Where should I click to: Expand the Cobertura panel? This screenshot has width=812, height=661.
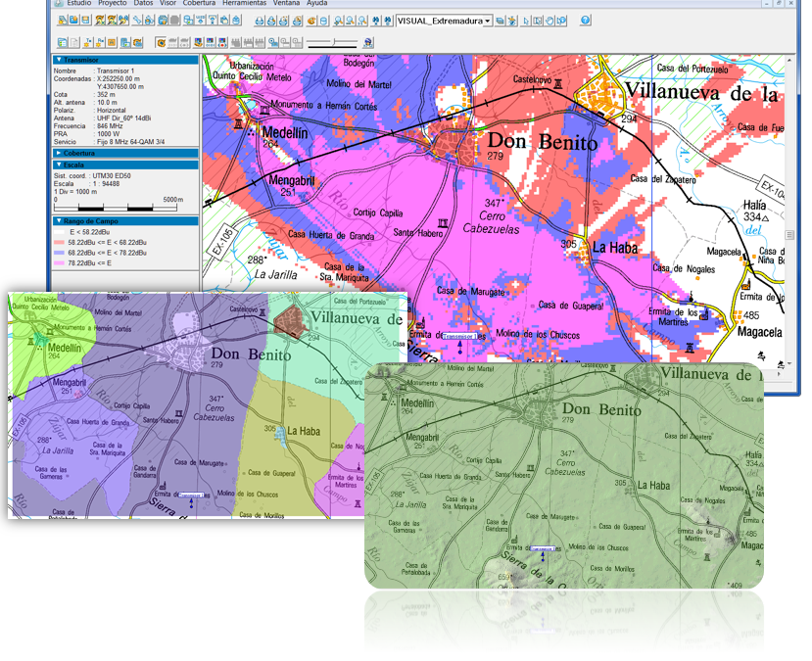pos(125,153)
